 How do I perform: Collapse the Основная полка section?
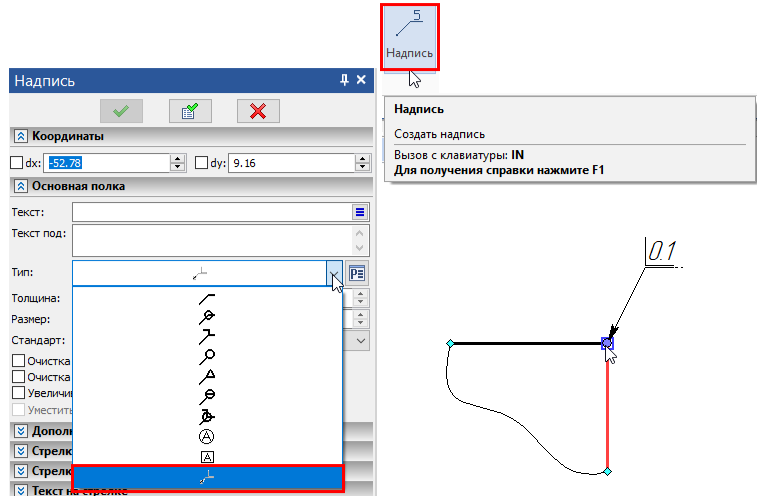coord(20,185)
